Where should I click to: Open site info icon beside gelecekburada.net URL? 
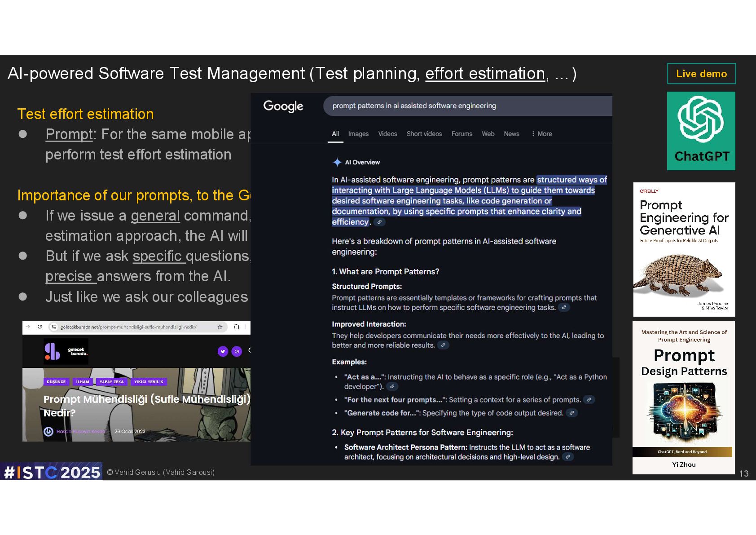[x=54, y=327]
